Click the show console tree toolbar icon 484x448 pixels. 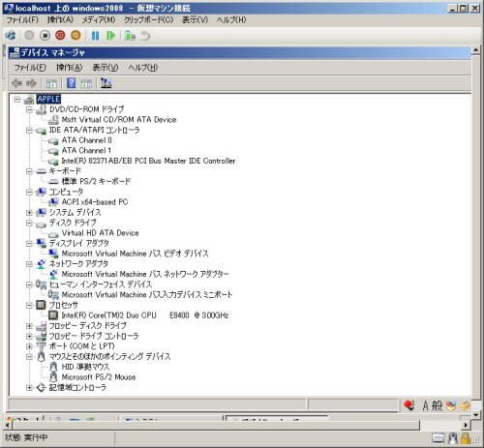[x=51, y=83]
